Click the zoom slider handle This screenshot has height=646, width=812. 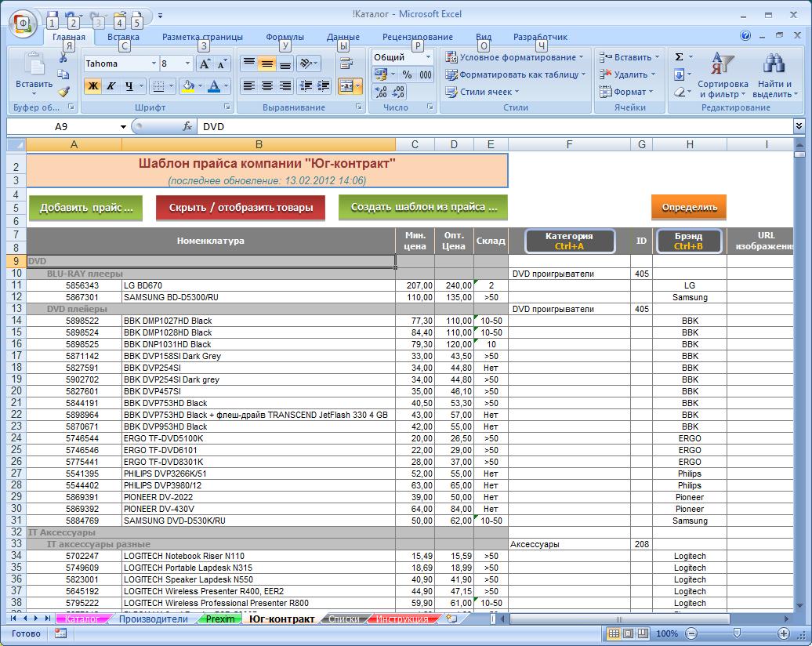[737, 633]
